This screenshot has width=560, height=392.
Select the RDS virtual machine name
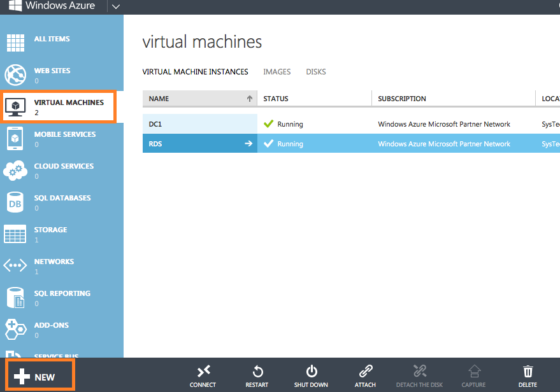(155, 144)
